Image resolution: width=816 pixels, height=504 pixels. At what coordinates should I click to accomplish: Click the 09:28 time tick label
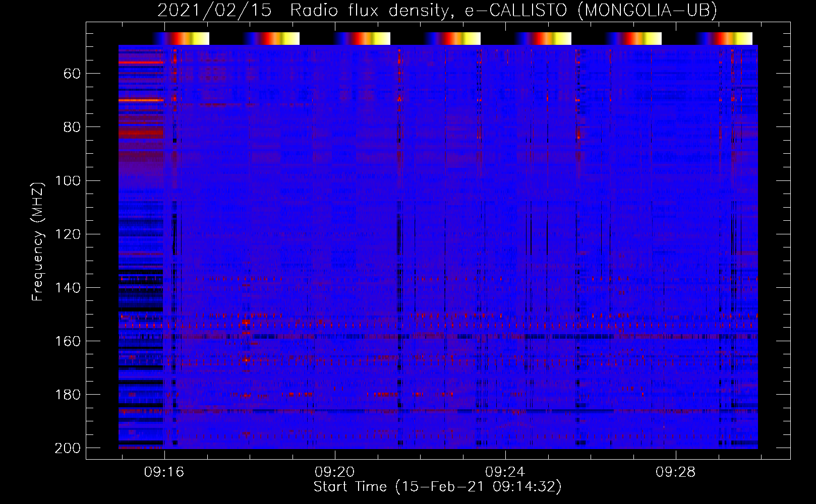675,472
